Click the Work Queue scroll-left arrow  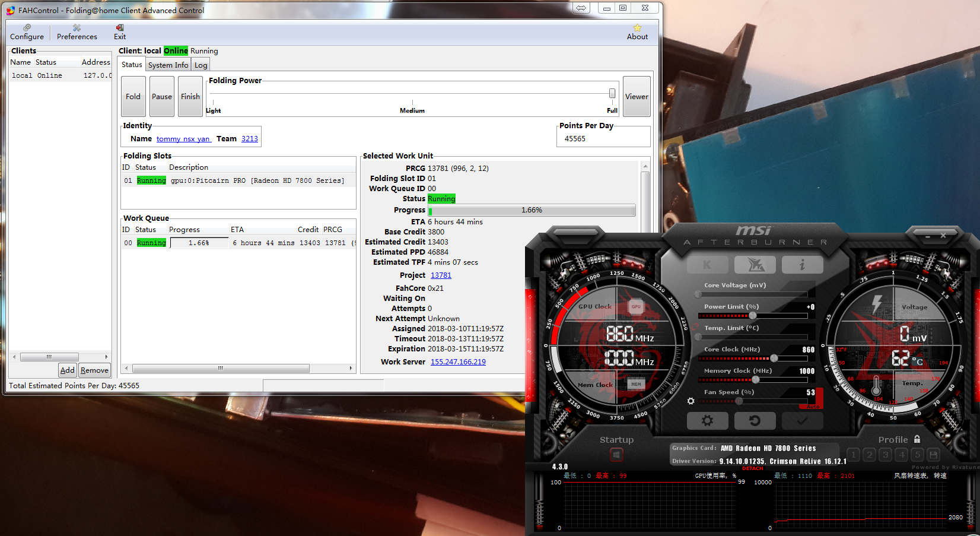coord(126,368)
